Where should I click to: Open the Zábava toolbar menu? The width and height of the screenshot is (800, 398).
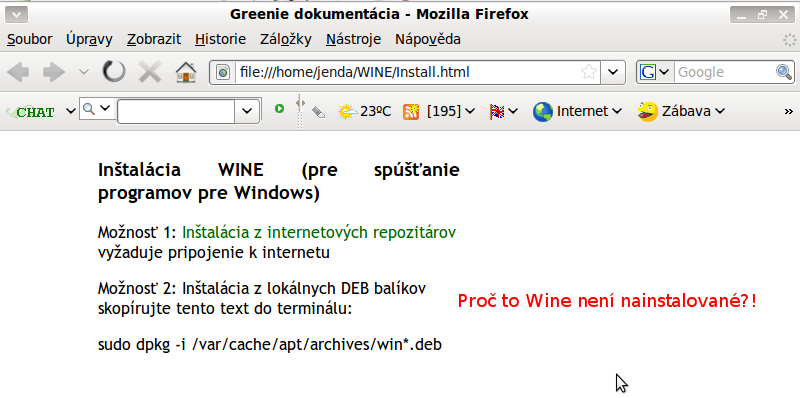[682, 111]
